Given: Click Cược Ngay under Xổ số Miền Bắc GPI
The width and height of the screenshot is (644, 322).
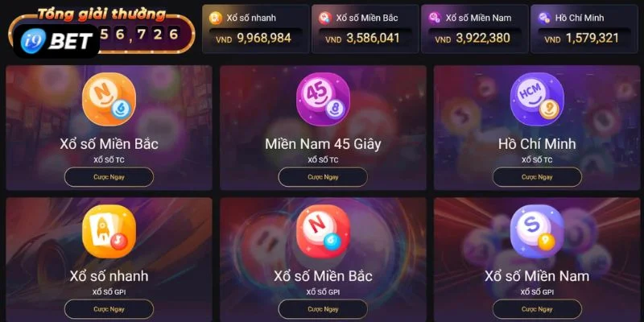Looking at the screenshot, I should click(323, 309).
